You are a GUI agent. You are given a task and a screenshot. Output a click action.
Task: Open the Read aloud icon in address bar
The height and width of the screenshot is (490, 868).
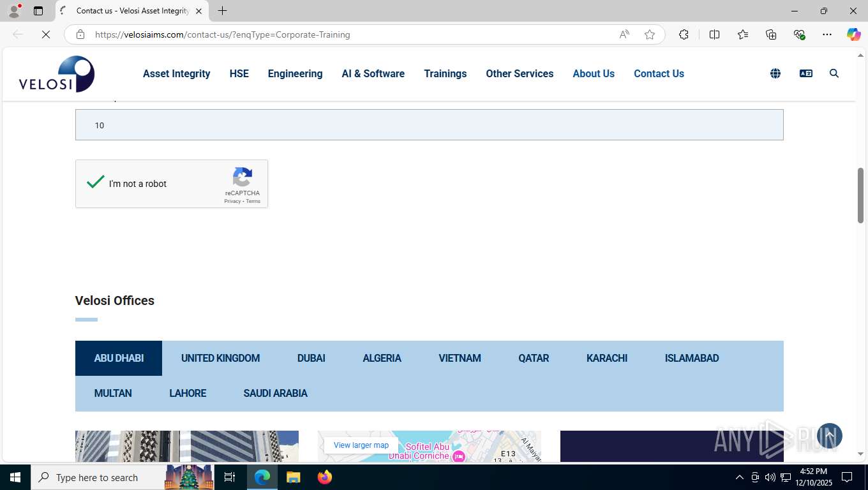624,34
